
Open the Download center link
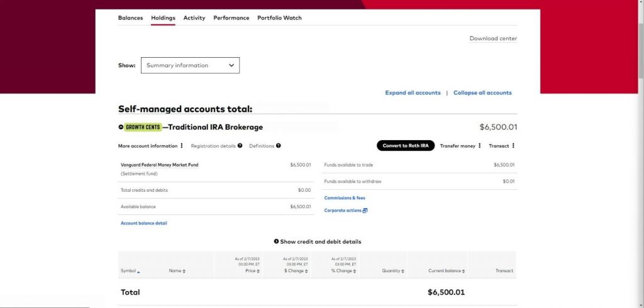tap(493, 38)
